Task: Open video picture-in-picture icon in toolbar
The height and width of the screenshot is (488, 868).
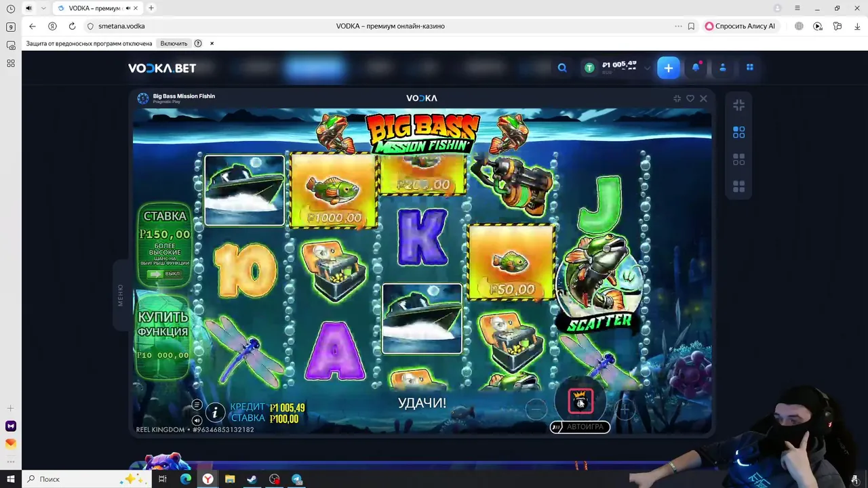Action: [818, 26]
